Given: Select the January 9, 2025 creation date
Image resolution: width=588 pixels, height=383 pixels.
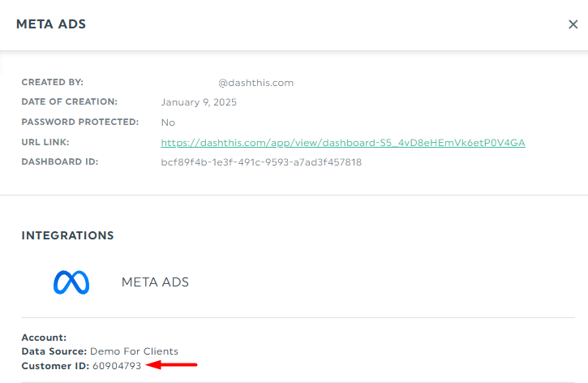Looking at the screenshot, I should pyautogui.click(x=199, y=102).
